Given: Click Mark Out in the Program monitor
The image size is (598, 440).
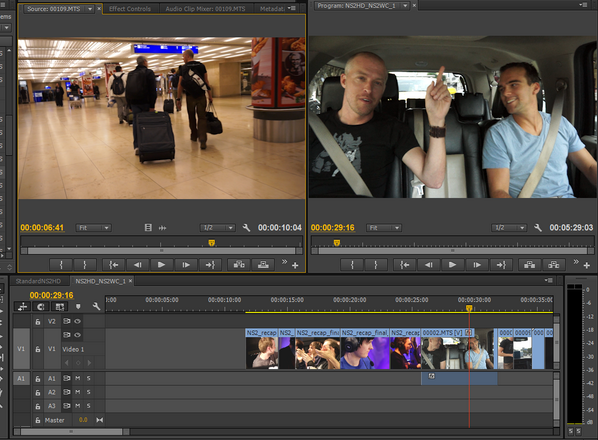Looking at the screenshot, I should coord(376,265).
